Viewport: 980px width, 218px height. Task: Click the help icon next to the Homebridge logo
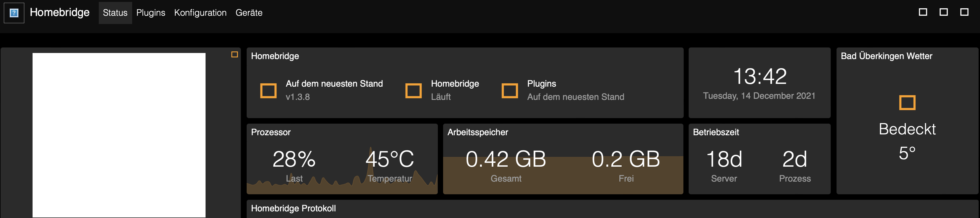14,12
